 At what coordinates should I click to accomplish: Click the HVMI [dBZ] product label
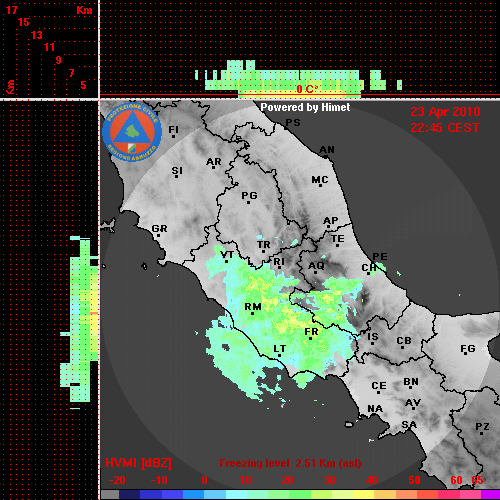[138, 463]
